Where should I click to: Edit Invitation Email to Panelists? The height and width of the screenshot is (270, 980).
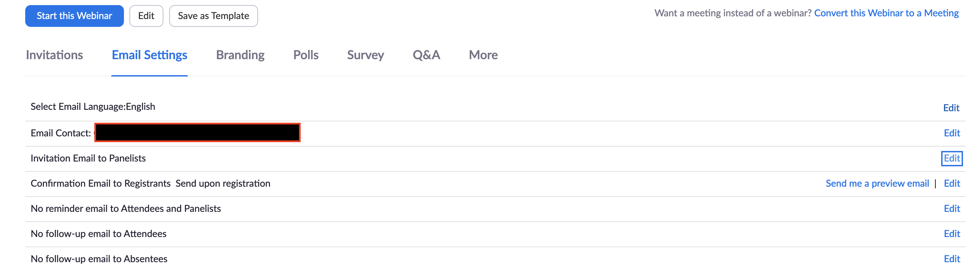click(x=952, y=158)
